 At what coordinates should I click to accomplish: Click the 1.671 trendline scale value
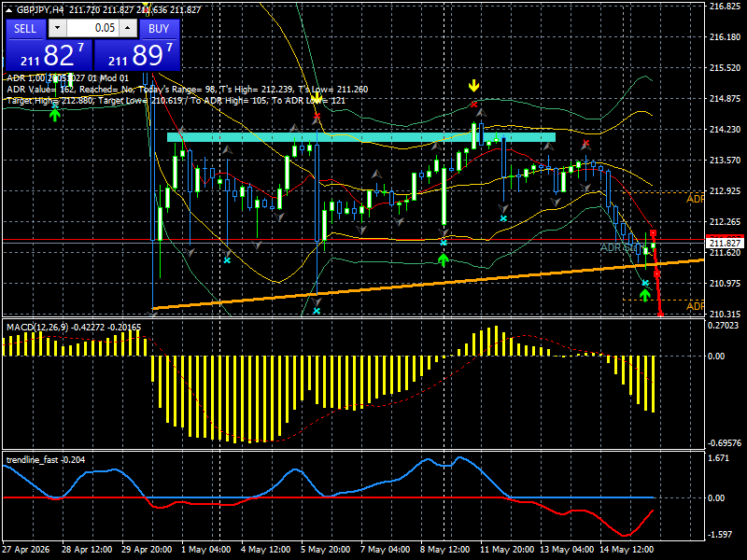719,458
